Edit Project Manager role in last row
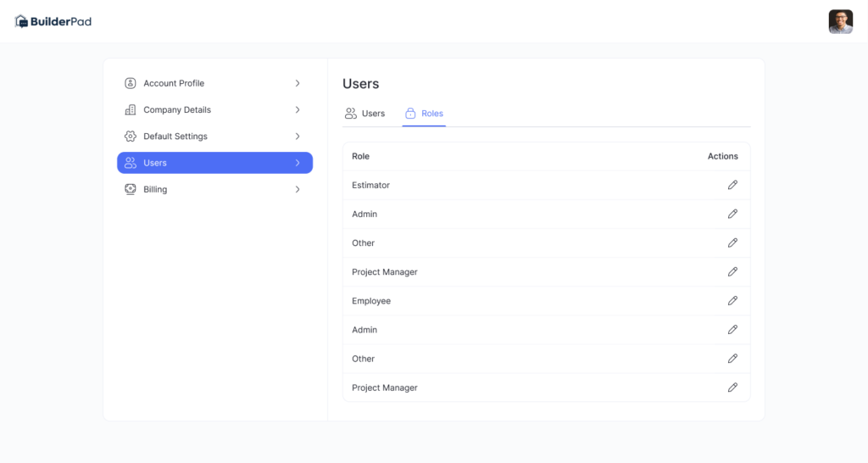Screen dimensions: 868x463 coord(732,388)
